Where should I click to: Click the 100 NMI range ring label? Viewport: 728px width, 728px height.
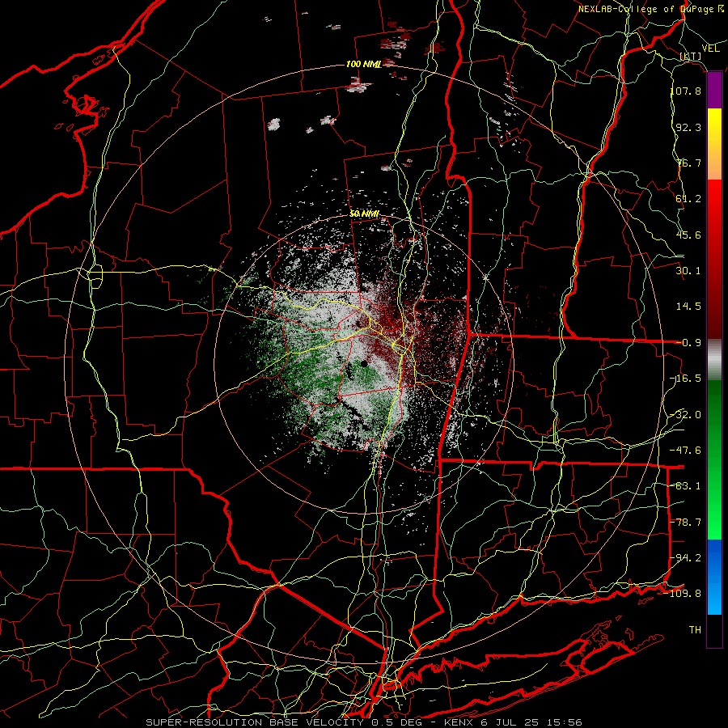363,64
